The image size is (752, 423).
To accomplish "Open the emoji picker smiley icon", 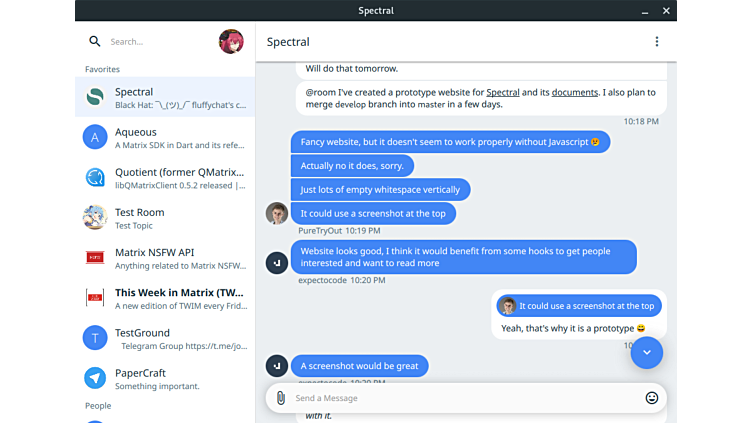I will (652, 398).
